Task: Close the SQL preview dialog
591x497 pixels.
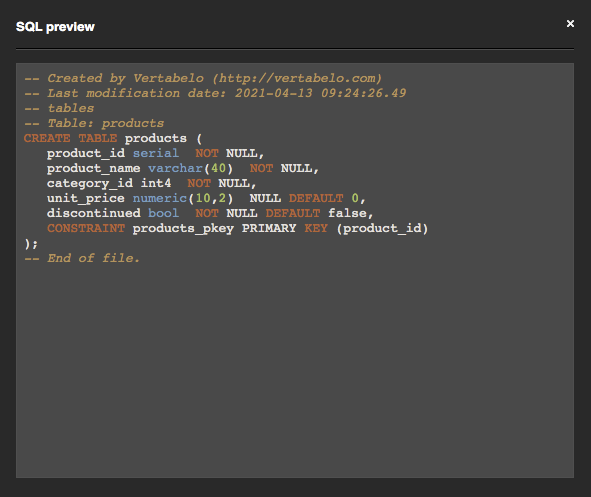Action: pyautogui.click(x=570, y=24)
